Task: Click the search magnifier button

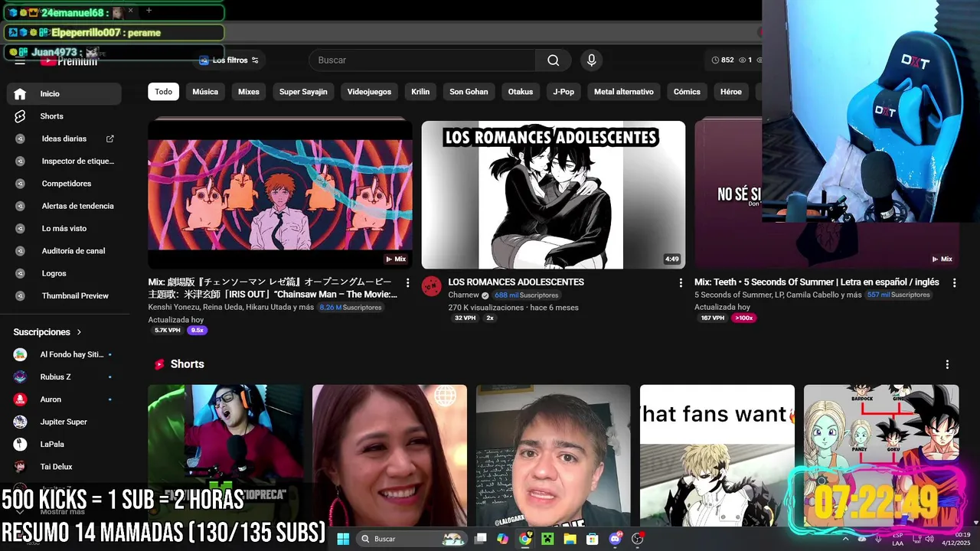Action: (553, 60)
